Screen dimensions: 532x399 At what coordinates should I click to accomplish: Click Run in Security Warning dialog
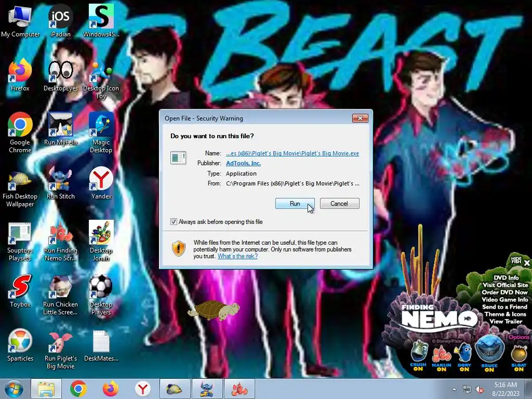point(295,204)
